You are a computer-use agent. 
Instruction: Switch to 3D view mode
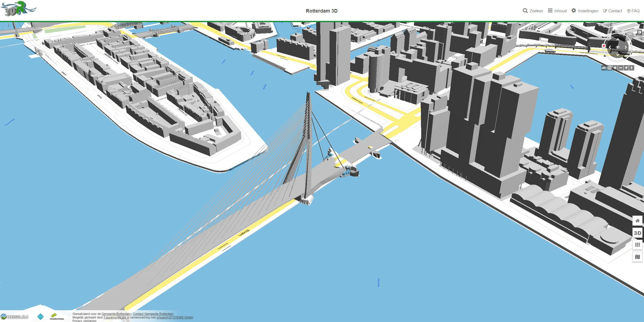pos(637,233)
